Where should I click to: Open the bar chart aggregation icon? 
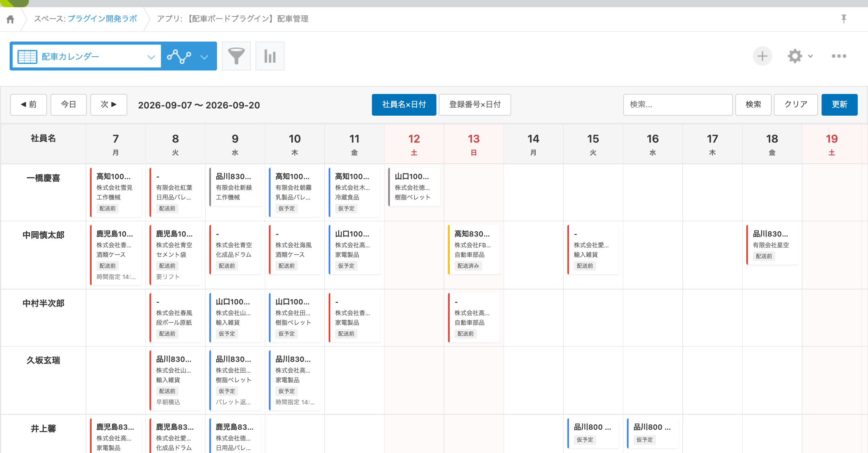pyautogui.click(x=270, y=56)
